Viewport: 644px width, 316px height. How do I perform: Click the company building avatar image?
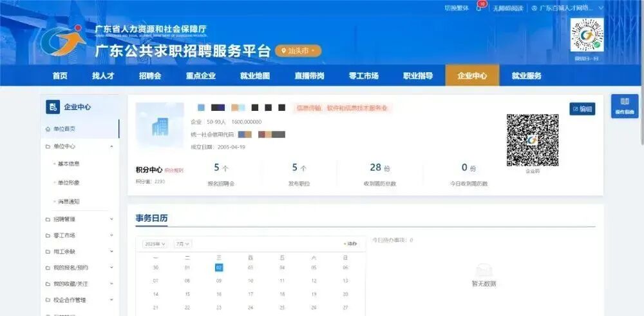160,126
